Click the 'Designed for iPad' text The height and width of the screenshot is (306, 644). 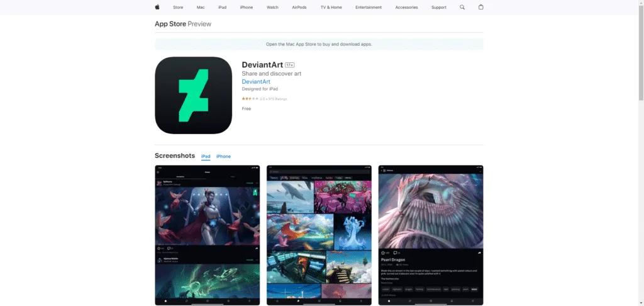pyautogui.click(x=260, y=89)
